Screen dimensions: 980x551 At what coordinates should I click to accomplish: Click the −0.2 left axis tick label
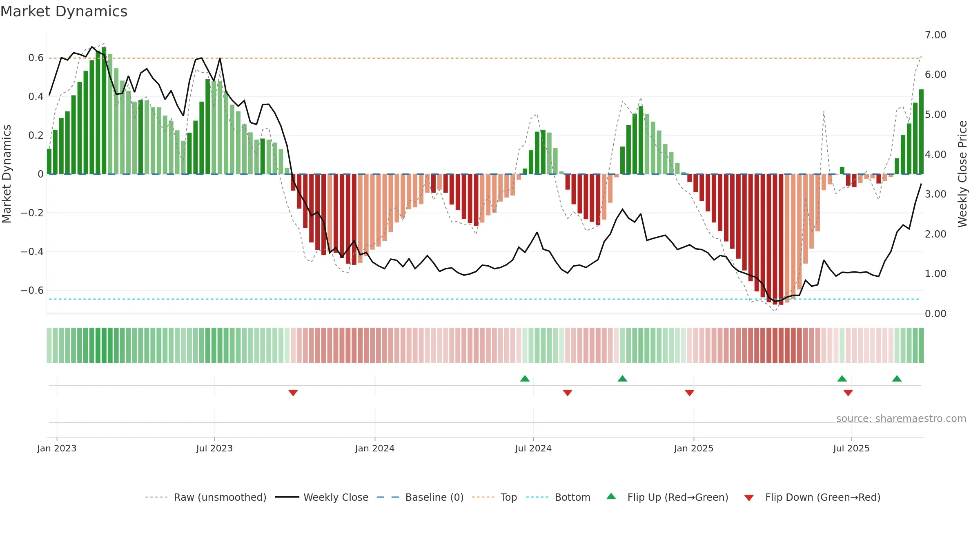pos(32,213)
